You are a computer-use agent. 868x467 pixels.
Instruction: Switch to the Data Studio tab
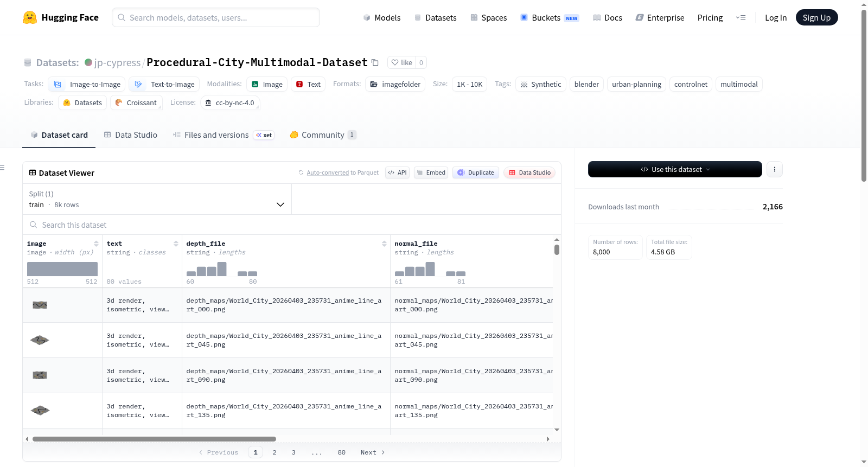pyautogui.click(x=131, y=135)
